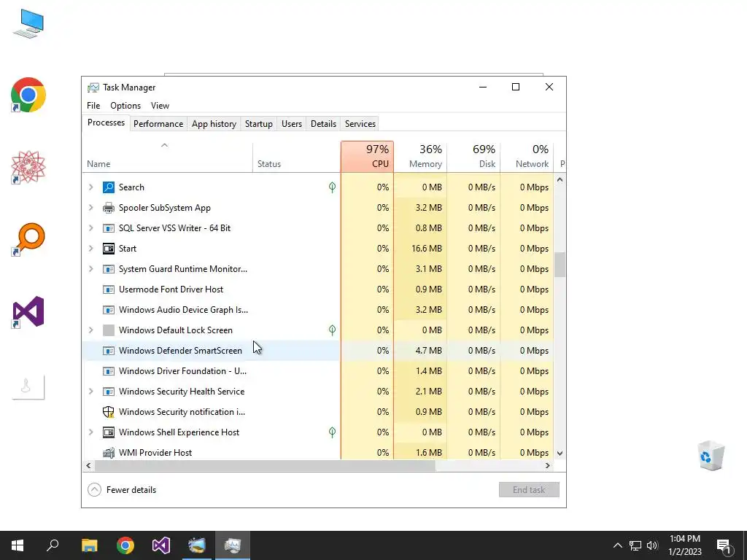
Task: Click the Usermode Font Driver Host icon
Action: pos(109,289)
